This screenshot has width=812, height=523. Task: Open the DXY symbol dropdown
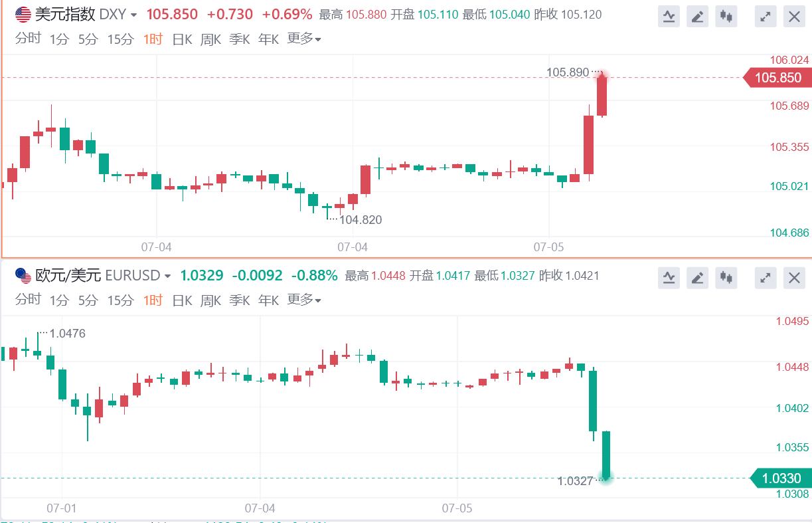[134, 15]
